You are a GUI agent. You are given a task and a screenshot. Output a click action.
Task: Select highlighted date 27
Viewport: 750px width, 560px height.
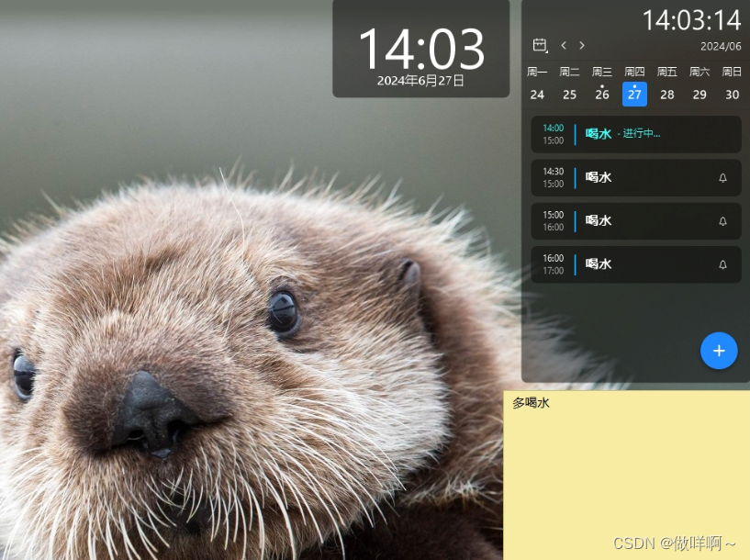click(634, 95)
